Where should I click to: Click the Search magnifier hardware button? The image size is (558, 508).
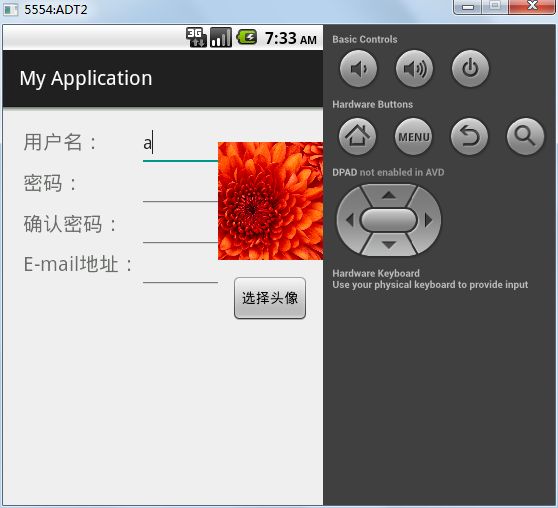[x=525, y=136]
